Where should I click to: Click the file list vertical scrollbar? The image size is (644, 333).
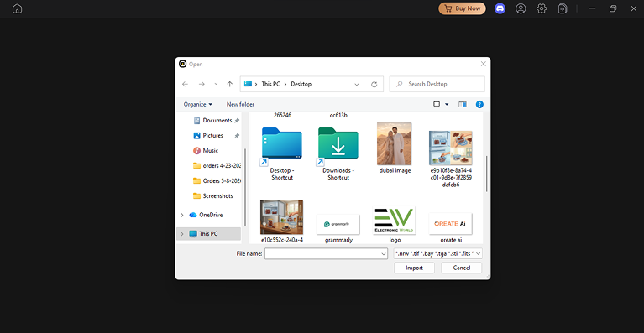point(486,174)
